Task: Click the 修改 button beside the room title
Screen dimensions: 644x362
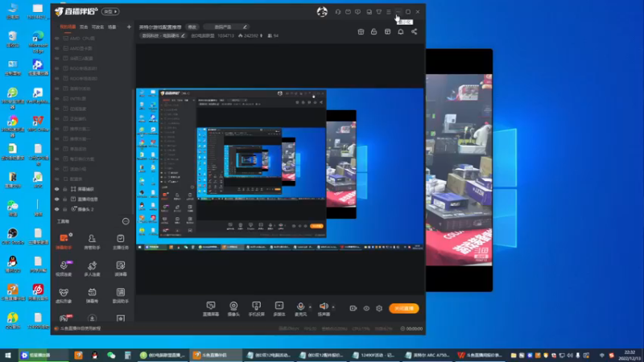Action: [192, 27]
